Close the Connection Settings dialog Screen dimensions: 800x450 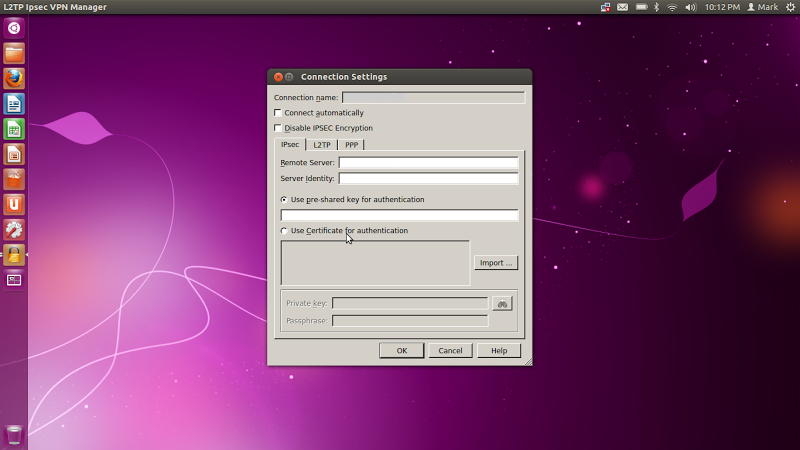[x=278, y=77]
